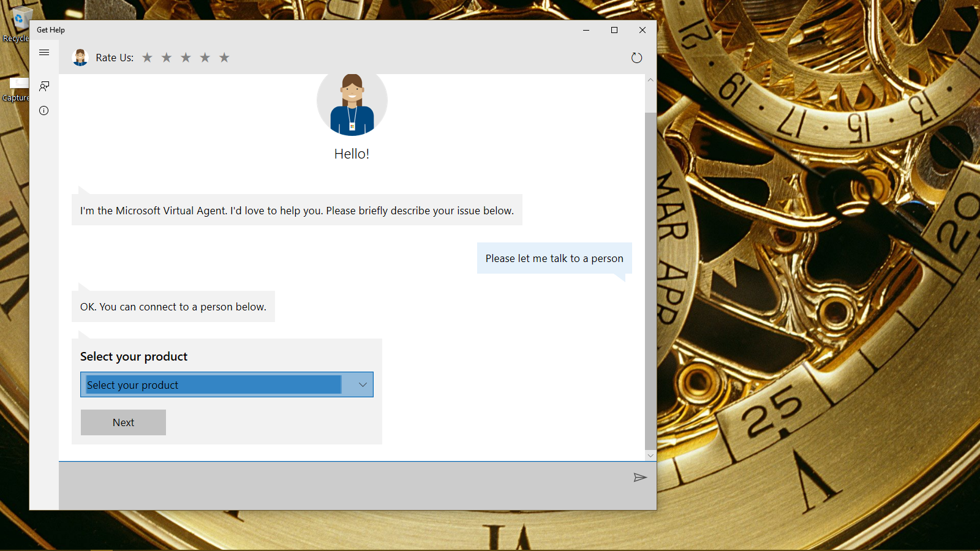
Task: Click the contact support person icon in sidebar
Action: [44, 86]
